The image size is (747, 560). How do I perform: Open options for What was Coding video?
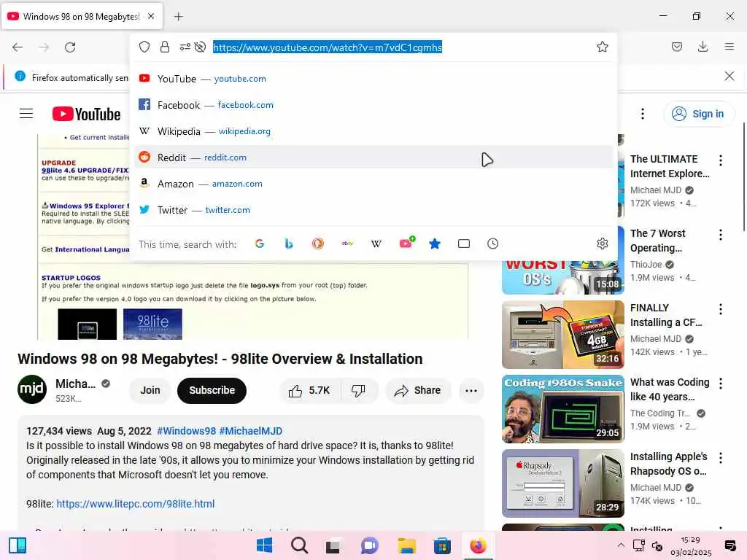point(720,384)
